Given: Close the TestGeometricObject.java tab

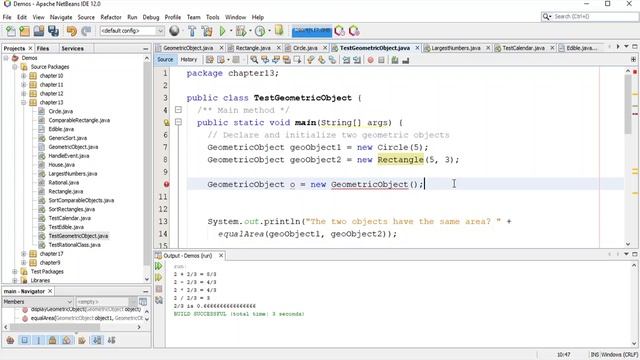Looking at the screenshot, I should (417, 48).
